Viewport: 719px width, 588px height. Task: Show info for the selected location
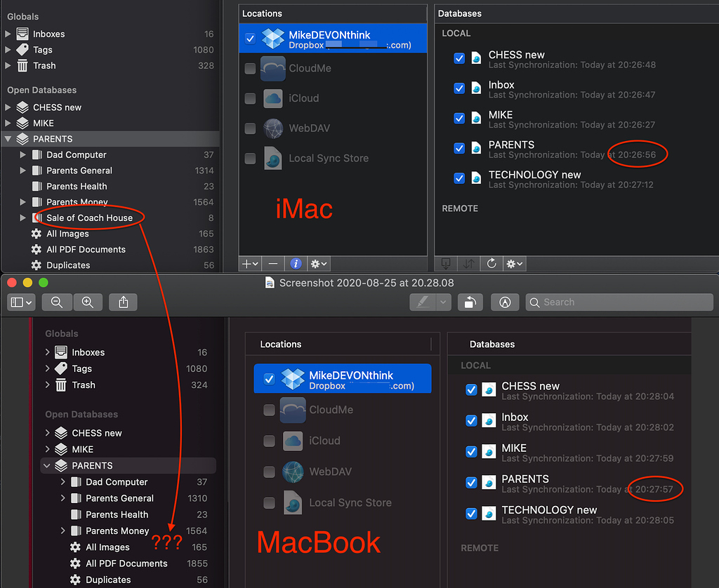pos(296,264)
